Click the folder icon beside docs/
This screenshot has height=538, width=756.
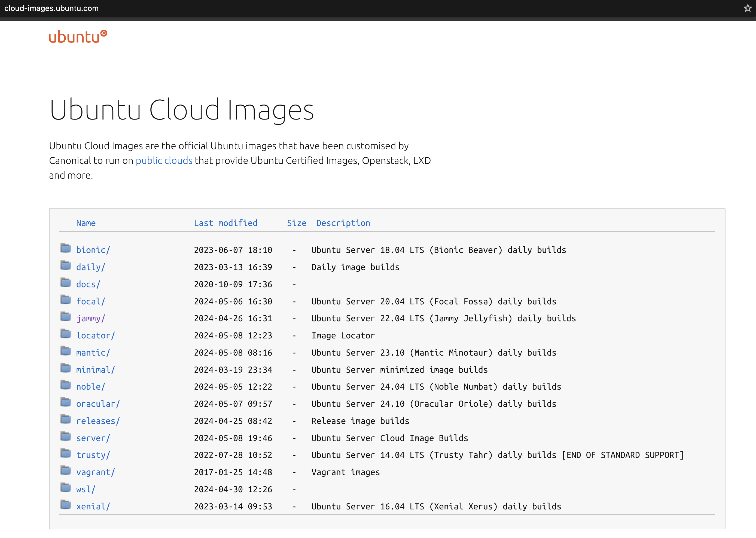tap(66, 283)
